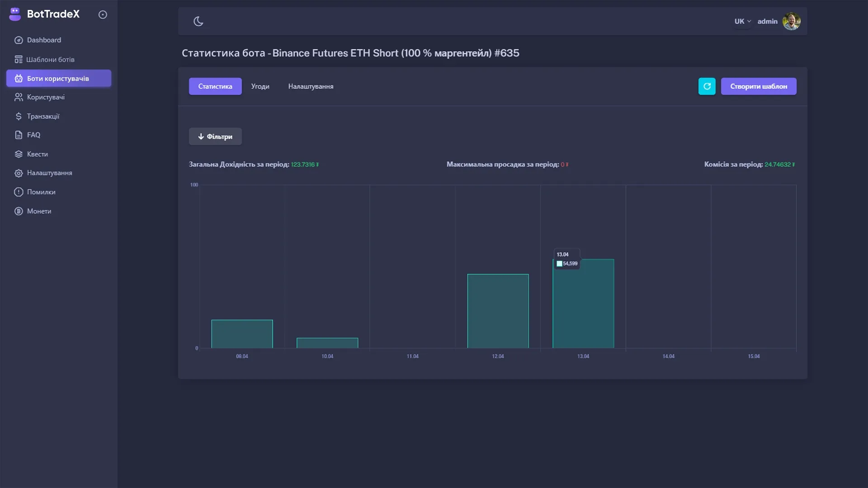Open the UK language dropdown
The height and width of the screenshot is (488, 868).
(x=742, y=21)
